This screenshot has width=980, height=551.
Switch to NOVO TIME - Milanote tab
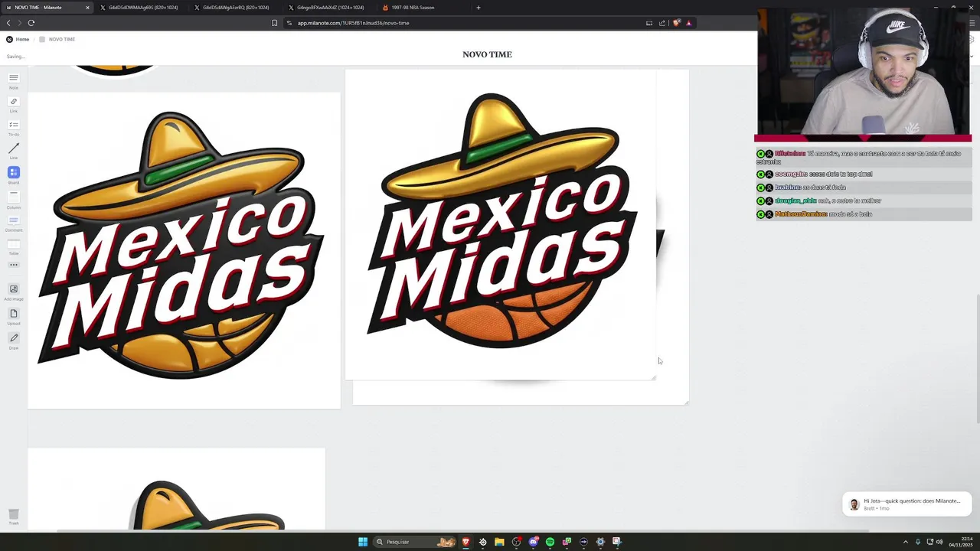[46, 8]
